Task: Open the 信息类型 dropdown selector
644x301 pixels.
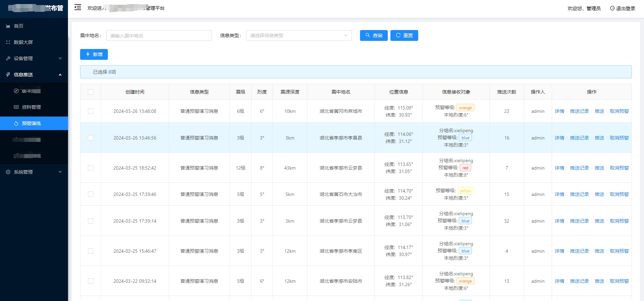Action: 299,35
